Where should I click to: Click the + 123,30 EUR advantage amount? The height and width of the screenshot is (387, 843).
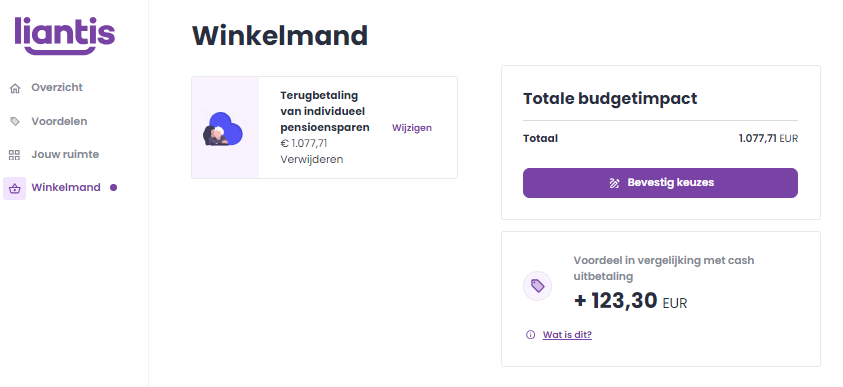pyautogui.click(x=631, y=301)
